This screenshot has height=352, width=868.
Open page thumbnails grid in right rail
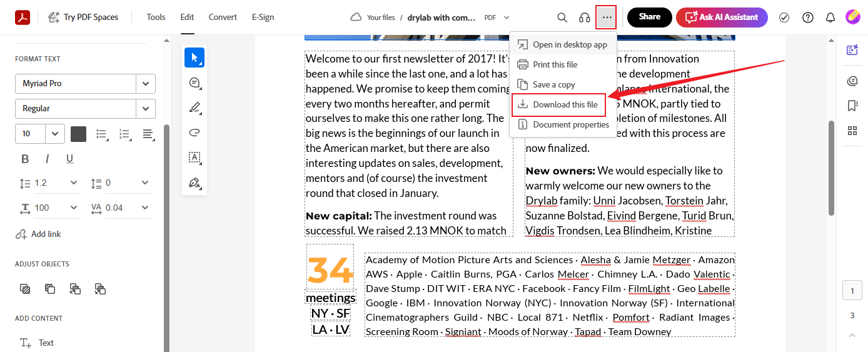[852, 131]
